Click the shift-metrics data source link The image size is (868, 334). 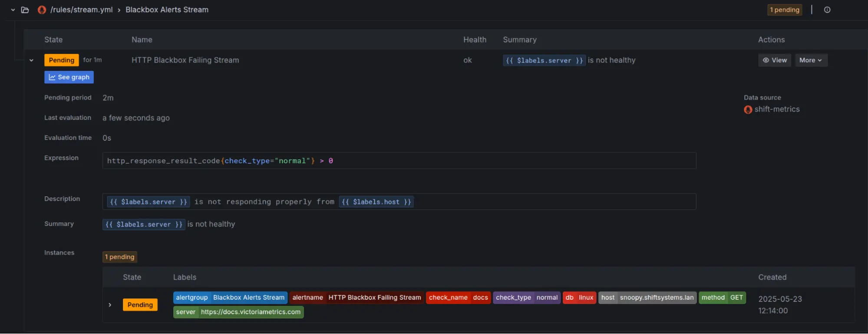pyautogui.click(x=777, y=109)
